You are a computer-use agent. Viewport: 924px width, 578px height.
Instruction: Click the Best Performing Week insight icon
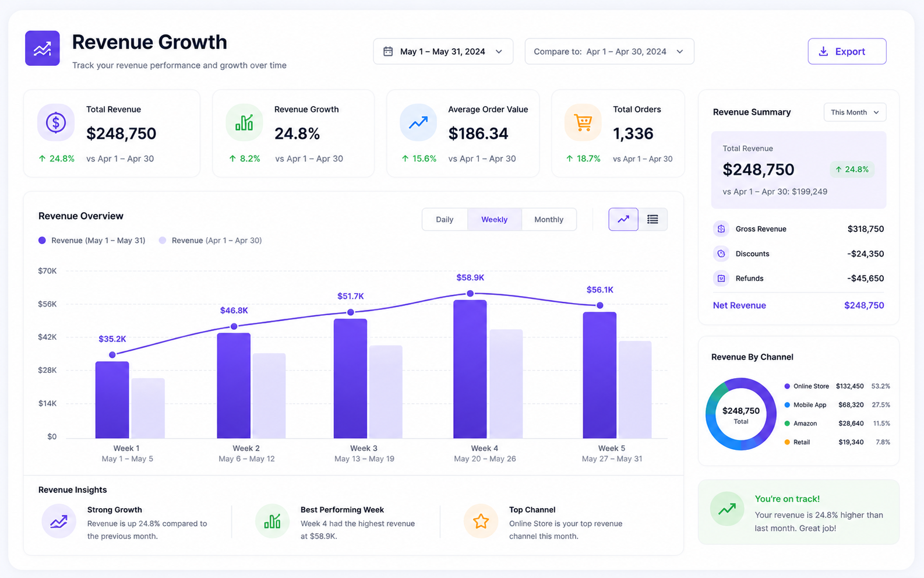pyautogui.click(x=272, y=521)
